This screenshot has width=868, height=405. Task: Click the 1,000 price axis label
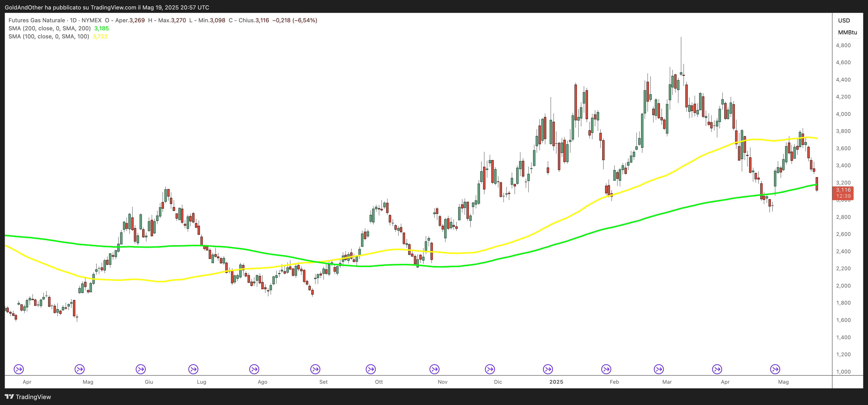pos(843,372)
